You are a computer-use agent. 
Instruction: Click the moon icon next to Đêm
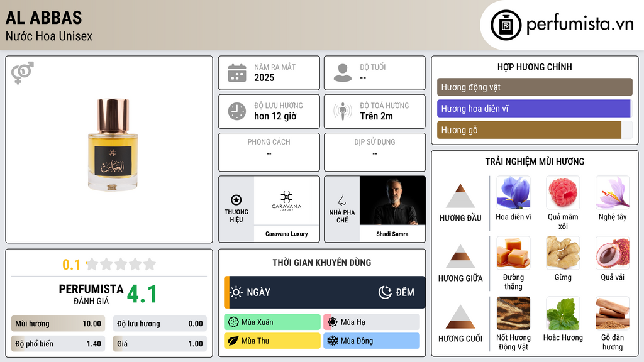(x=385, y=292)
